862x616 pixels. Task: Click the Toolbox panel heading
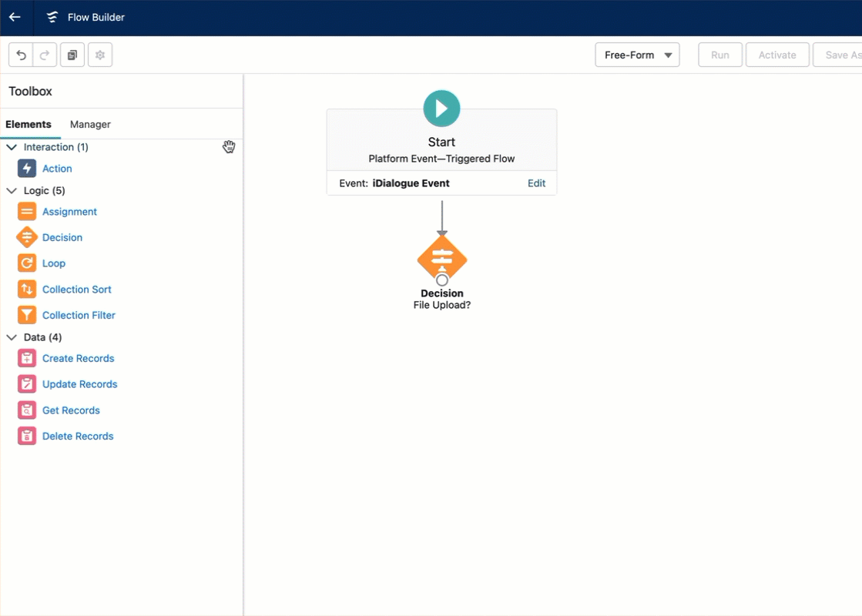pos(30,91)
